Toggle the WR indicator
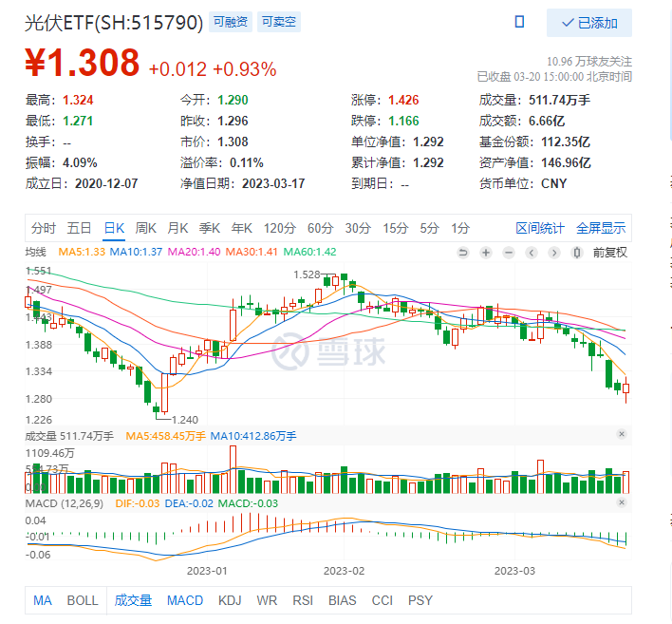 [x=267, y=600]
